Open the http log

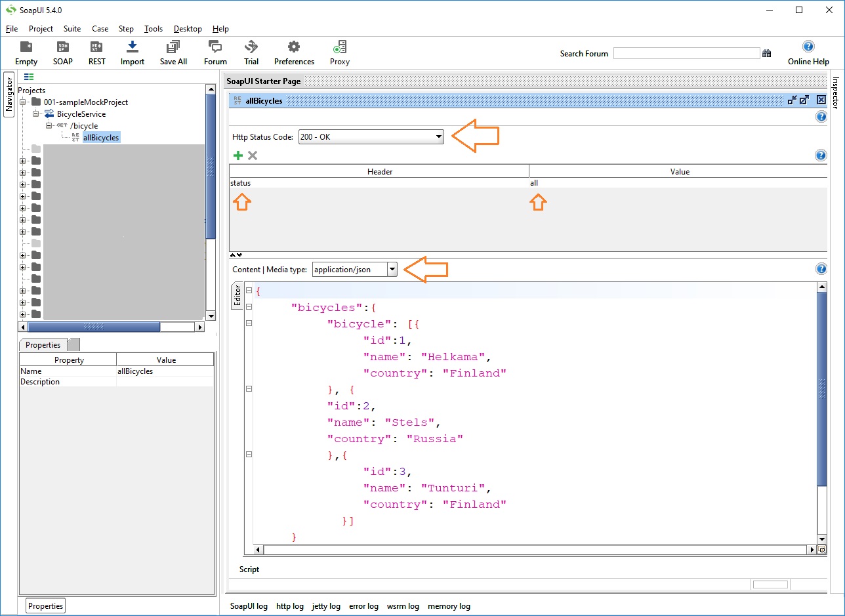tap(290, 606)
